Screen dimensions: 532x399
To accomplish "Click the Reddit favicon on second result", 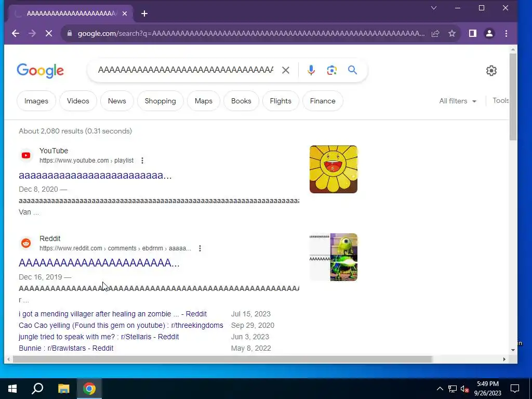I will coord(26,243).
